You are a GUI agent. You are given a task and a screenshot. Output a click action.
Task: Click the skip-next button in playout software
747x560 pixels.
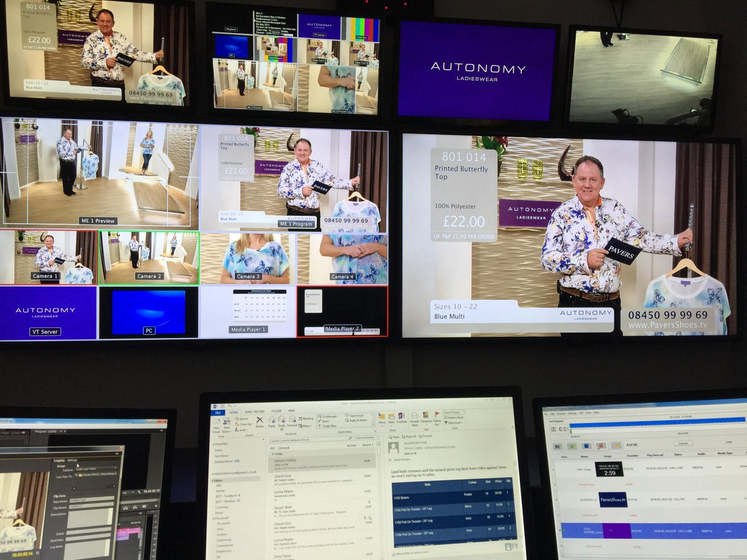point(557,446)
